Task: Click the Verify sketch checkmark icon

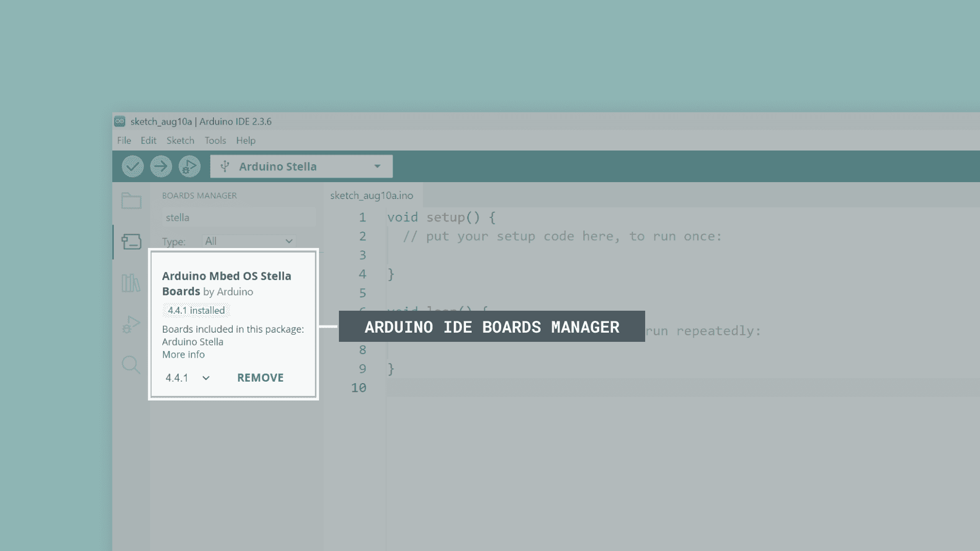Action: [x=132, y=166]
